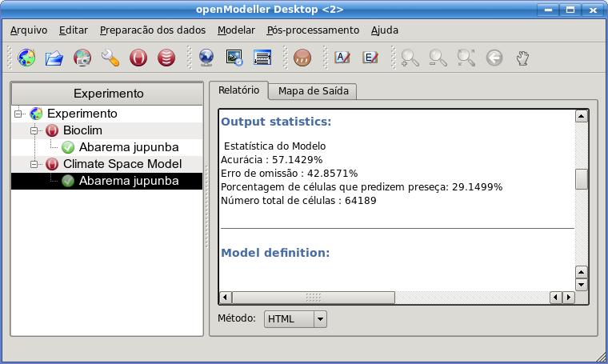Open the Modelar menu
The width and height of the screenshot is (608, 364).
point(236,30)
